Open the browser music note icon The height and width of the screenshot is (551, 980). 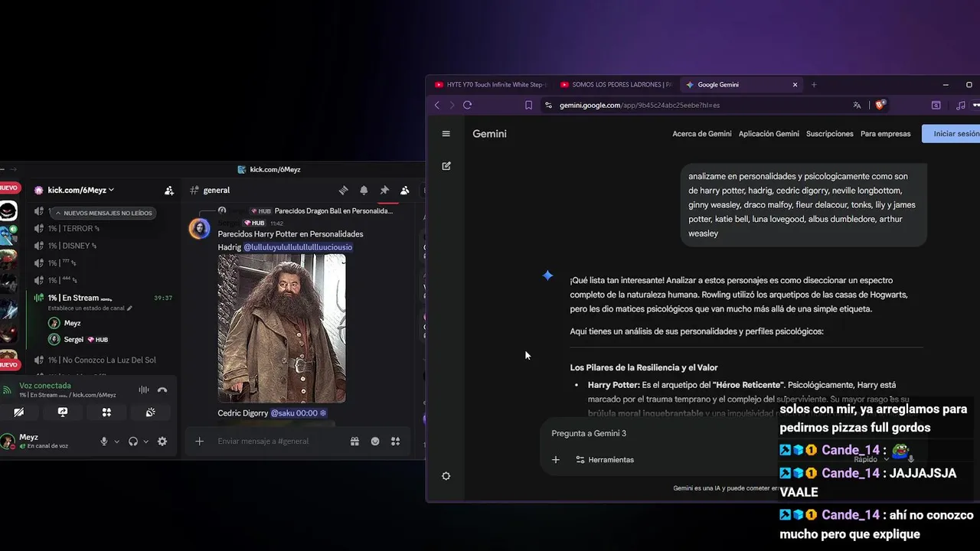pos(961,106)
